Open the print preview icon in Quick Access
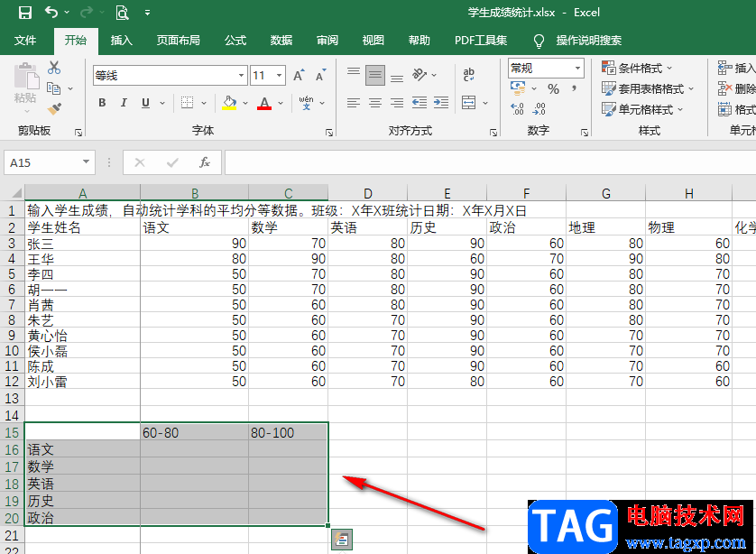The height and width of the screenshot is (554, 756). 122,13
